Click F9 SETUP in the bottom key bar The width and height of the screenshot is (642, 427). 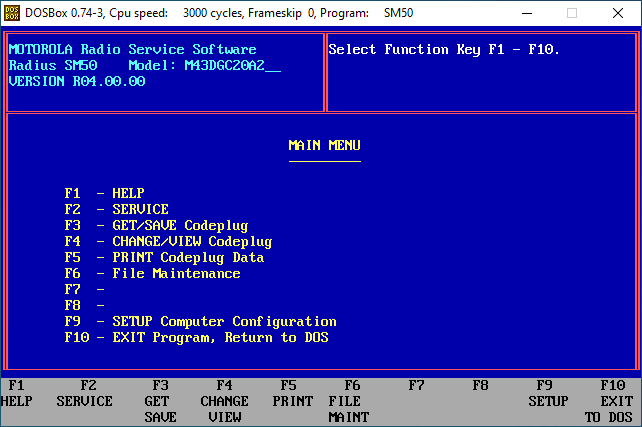[548, 393]
